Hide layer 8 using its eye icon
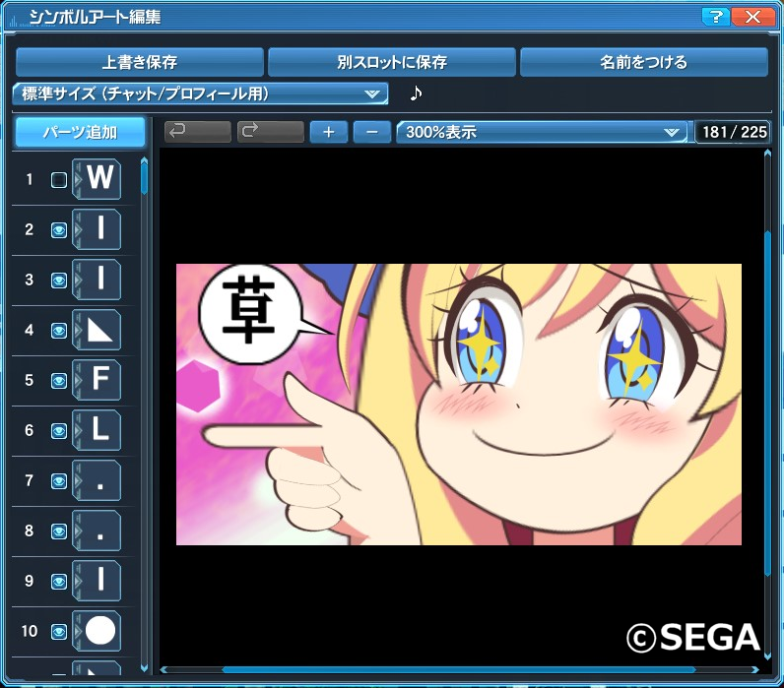Screen dimensions: 784x688 (58, 532)
